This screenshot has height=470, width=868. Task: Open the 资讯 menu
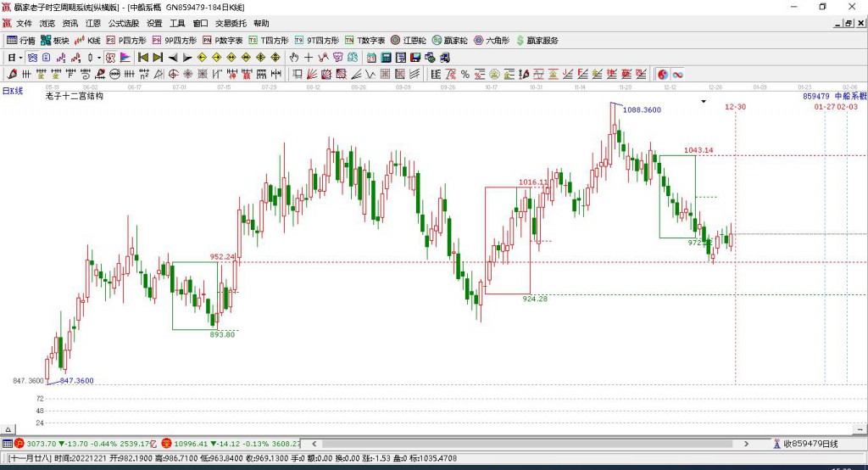tap(70, 23)
